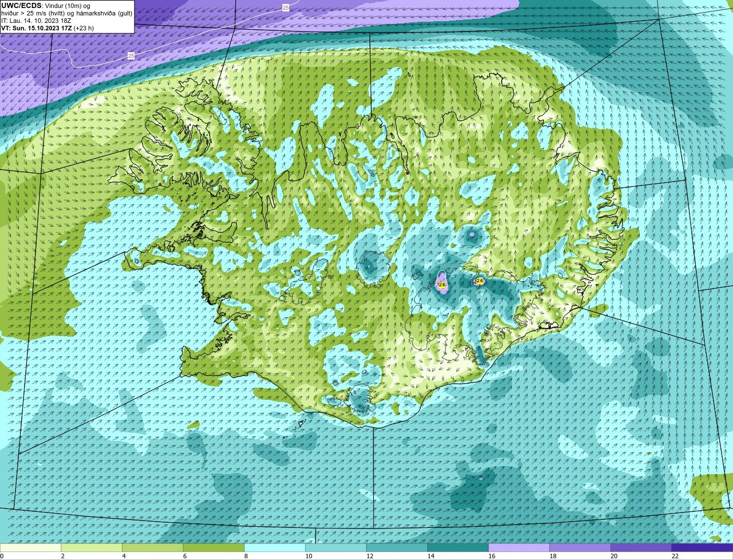The height and width of the screenshot is (560, 733).
Task: Click the 10–12 m/s light teal legend swatch
Action: coord(336,547)
